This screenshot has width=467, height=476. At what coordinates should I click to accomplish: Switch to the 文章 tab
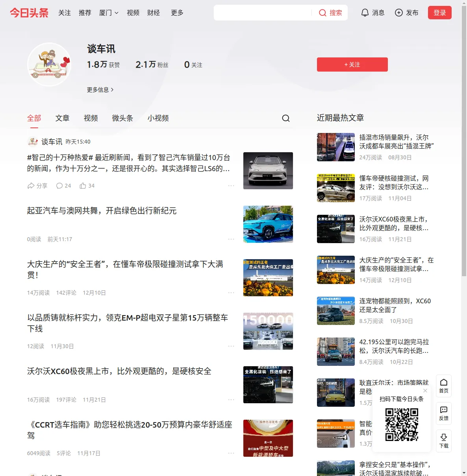[63, 118]
